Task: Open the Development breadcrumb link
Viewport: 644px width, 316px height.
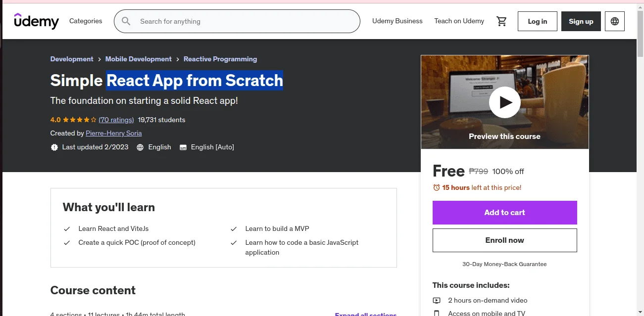Action: tap(72, 59)
